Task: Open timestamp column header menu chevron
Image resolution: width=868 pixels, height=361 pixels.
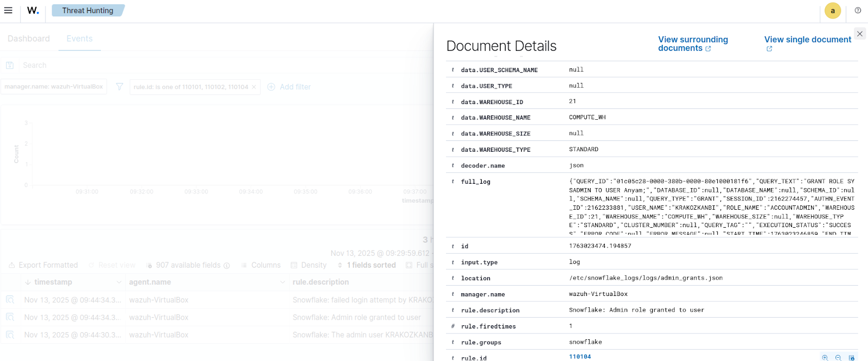Action: click(x=119, y=282)
